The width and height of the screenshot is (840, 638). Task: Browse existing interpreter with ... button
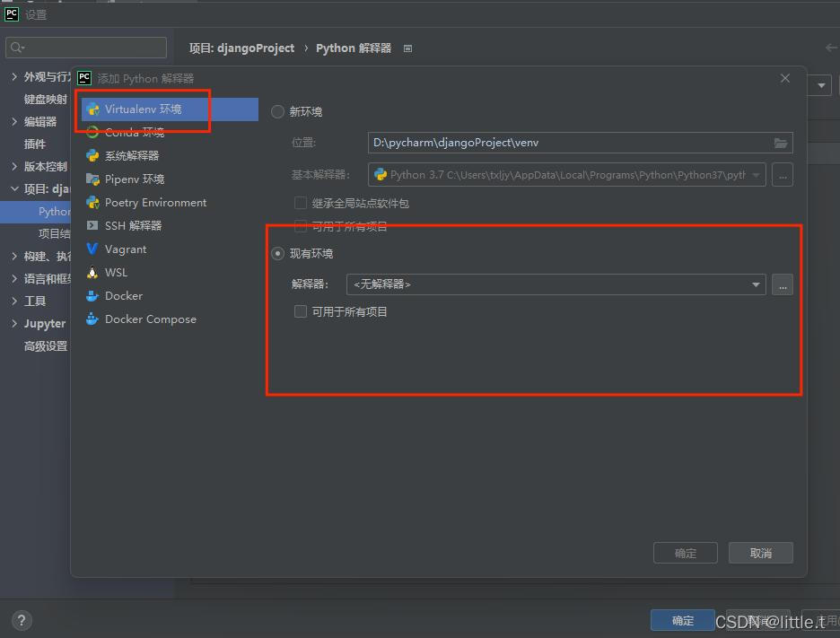click(783, 284)
